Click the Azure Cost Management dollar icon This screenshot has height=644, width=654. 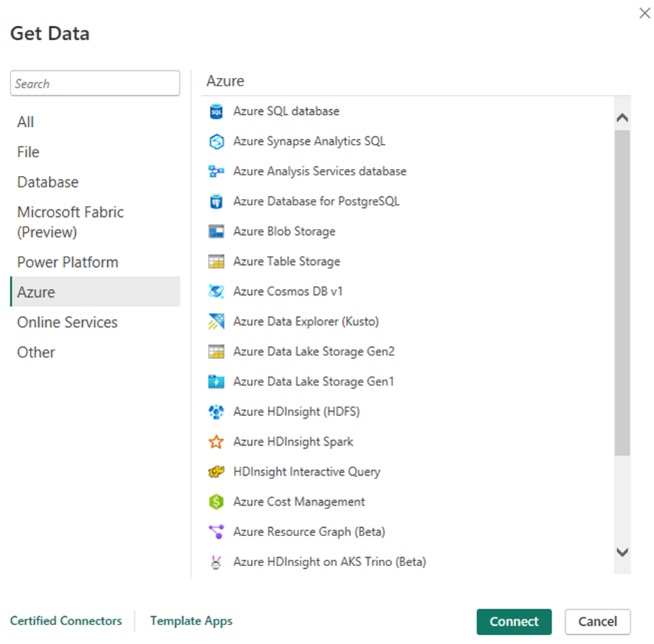(216, 502)
